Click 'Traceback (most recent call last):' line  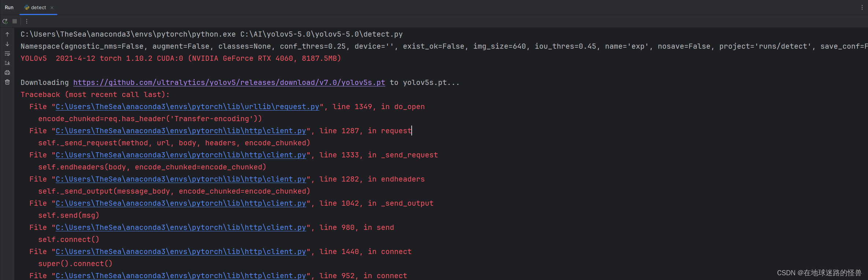(x=95, y=95)
